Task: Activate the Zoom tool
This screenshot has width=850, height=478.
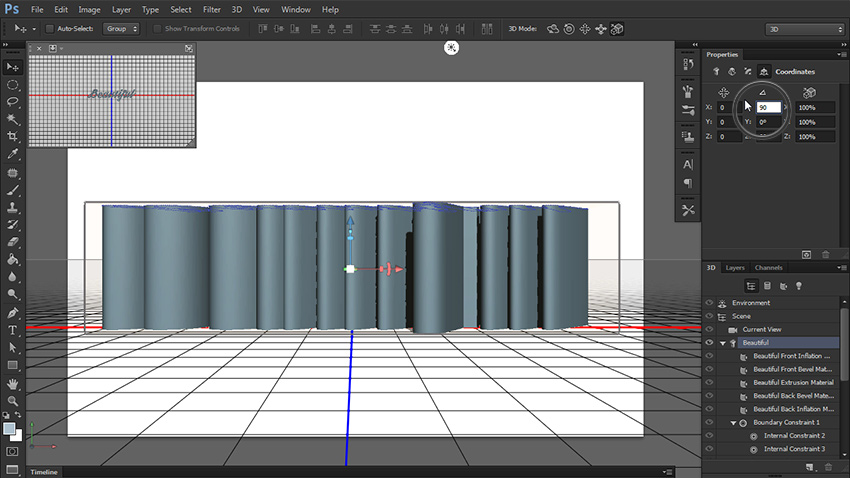Action: pos(13,400)
